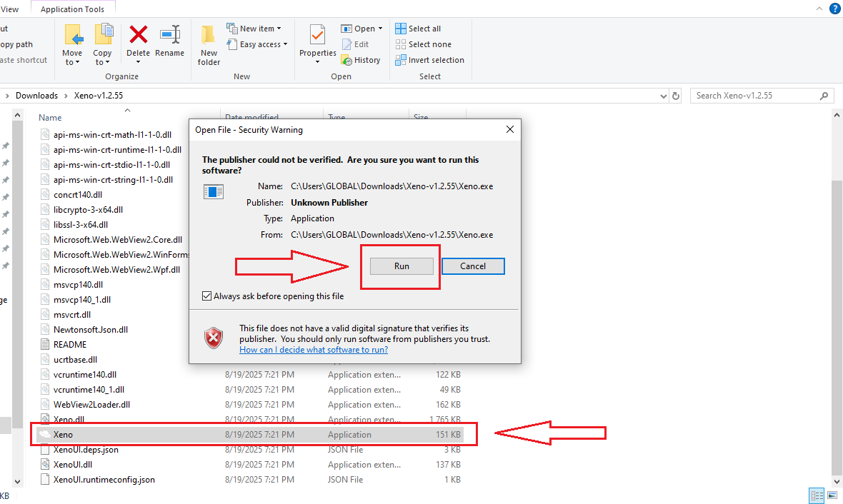Viewport: 843px width, 504px height.
Task: Switch to large icons view
Action: pyautogui.click(x=833, y=495)
